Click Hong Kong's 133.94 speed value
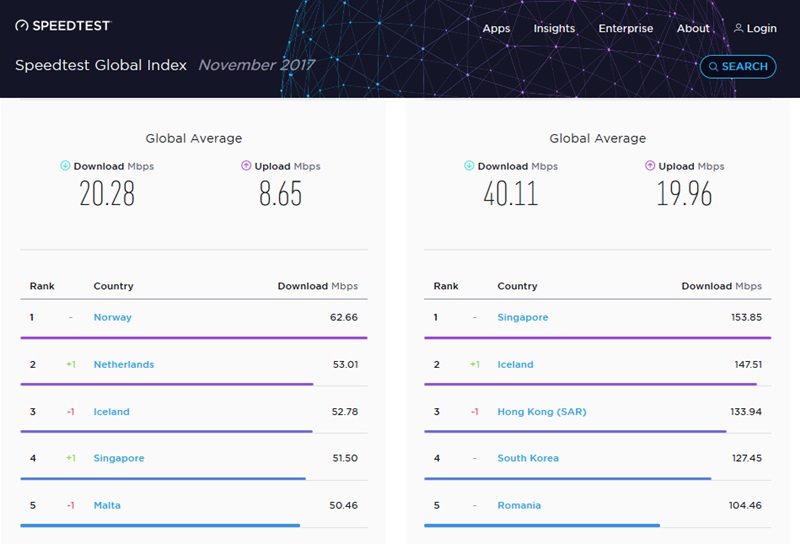This screenshot has height=544, width=800. pos(746,411)
